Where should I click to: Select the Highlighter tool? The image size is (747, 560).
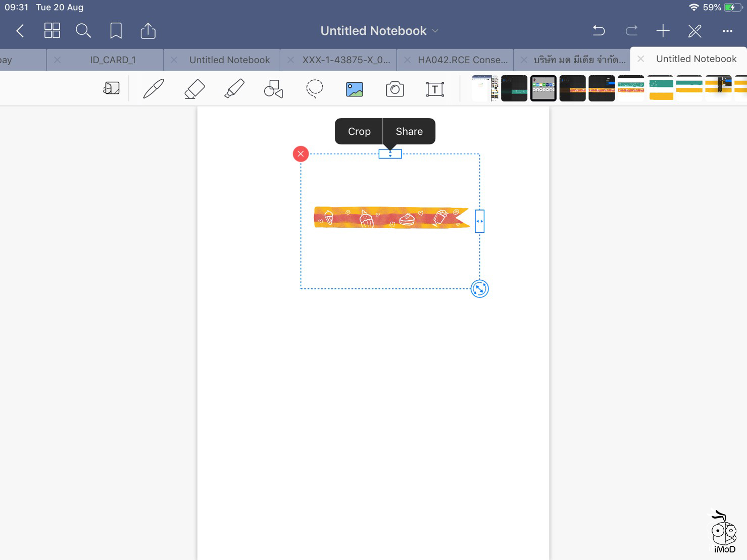233,88
